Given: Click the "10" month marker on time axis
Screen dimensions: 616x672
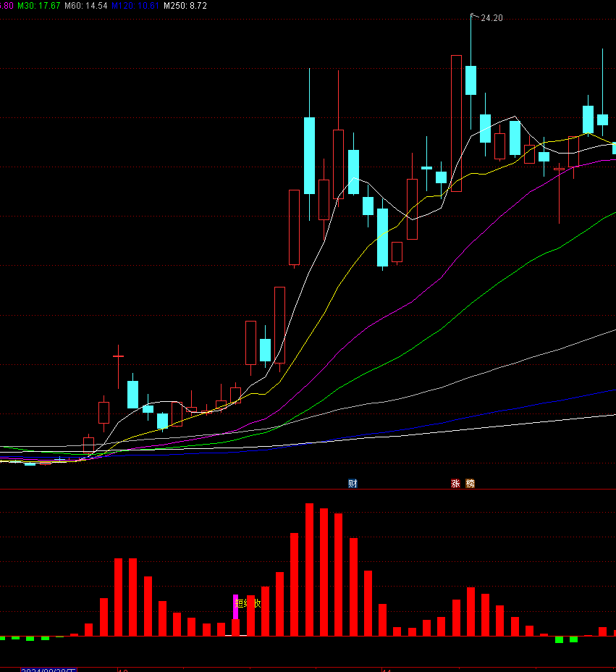Looking at the screenshot, I should point(123,671).
